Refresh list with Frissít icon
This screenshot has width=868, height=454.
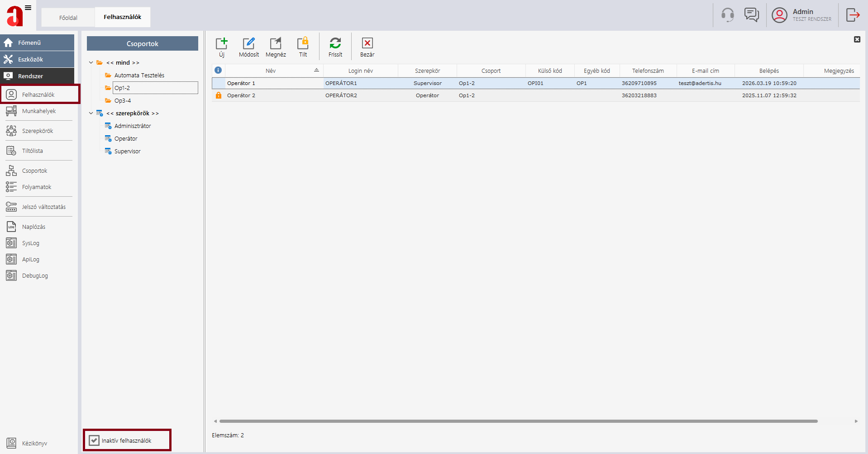coord(335,43)
